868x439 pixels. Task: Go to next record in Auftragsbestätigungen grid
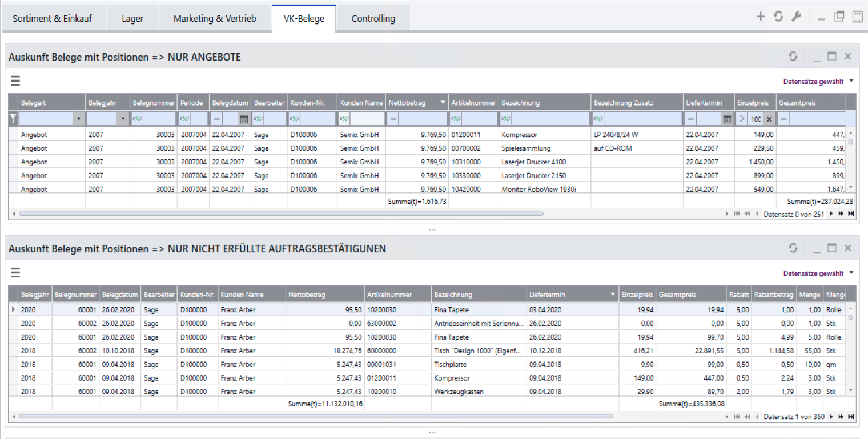(831, 417)
